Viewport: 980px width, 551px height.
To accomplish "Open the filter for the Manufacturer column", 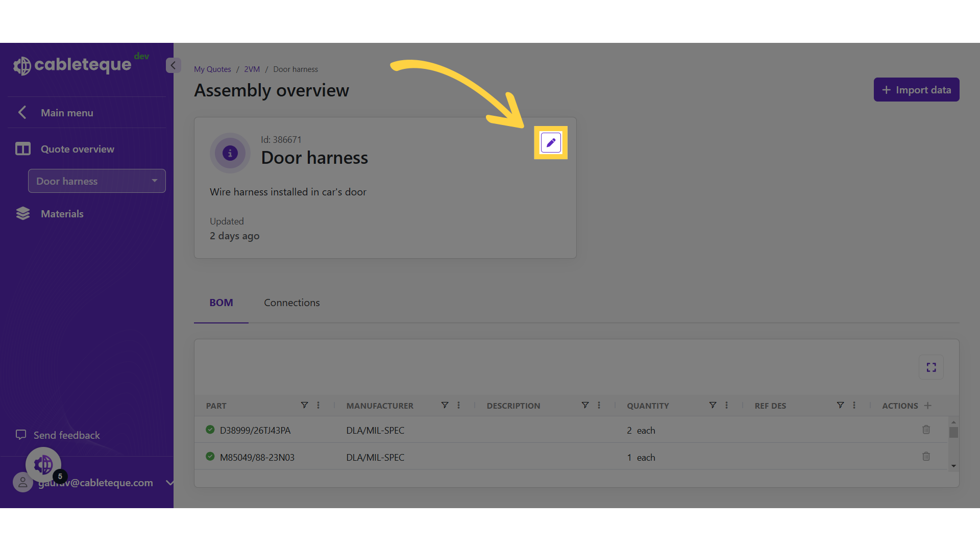I will [445, 405].
